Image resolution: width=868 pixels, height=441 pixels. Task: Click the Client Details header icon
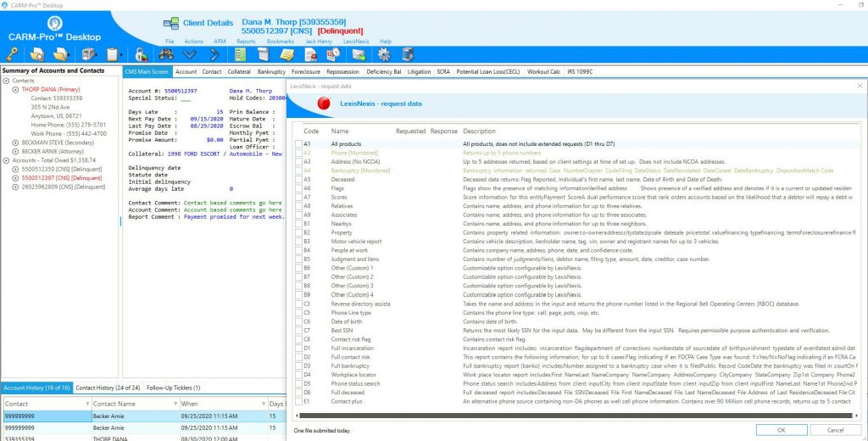click(x=171, y=23)
